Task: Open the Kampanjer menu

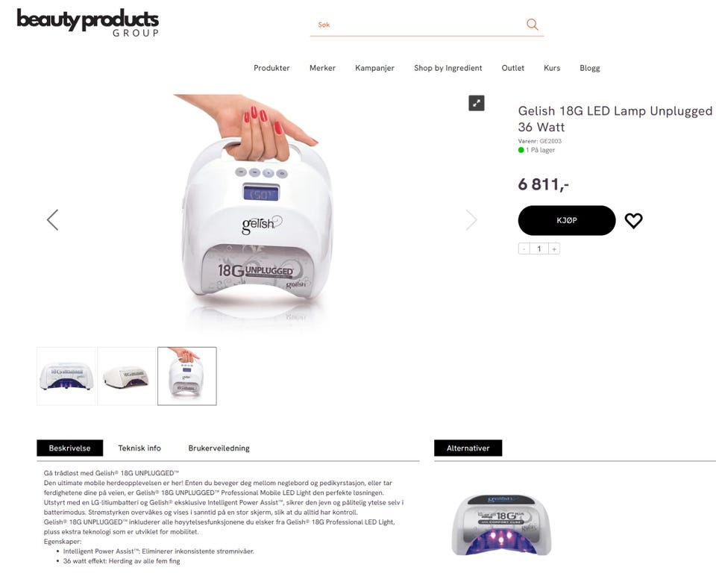Action: 374,68
